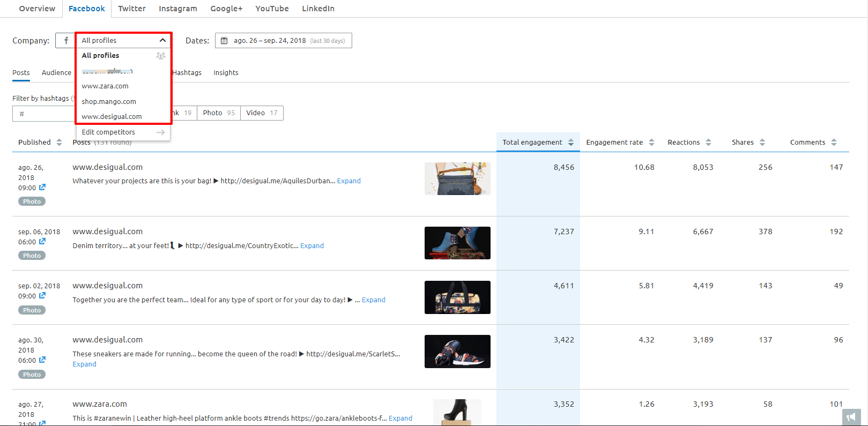Expand the 'Denim territory' post text
This screenshot has width=868, height=426.
[312, 246]
